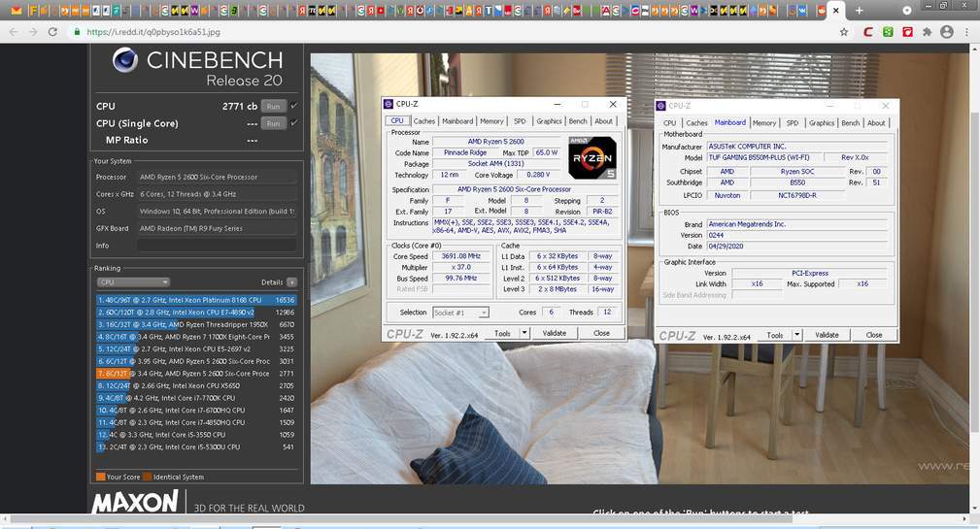This screenshot has width=980, height=529.
Task: Click Tools in Mainboard CPU-Z window
Action: [x=775, y=336]
